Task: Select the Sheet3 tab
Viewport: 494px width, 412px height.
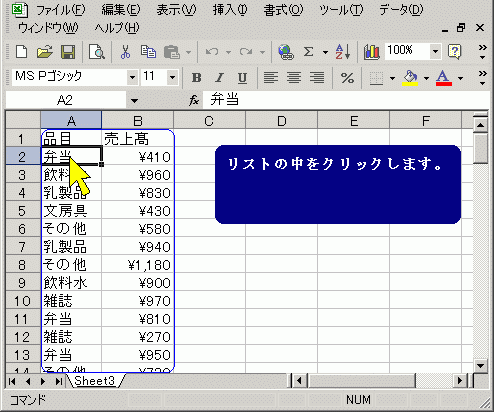Action: 95,381
